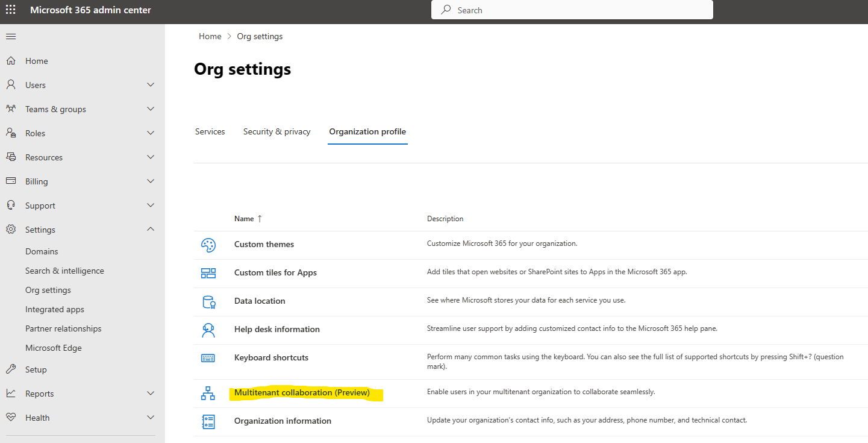Click the Settings gear icon
868x443 pixels.
click(x=11, y=230)
